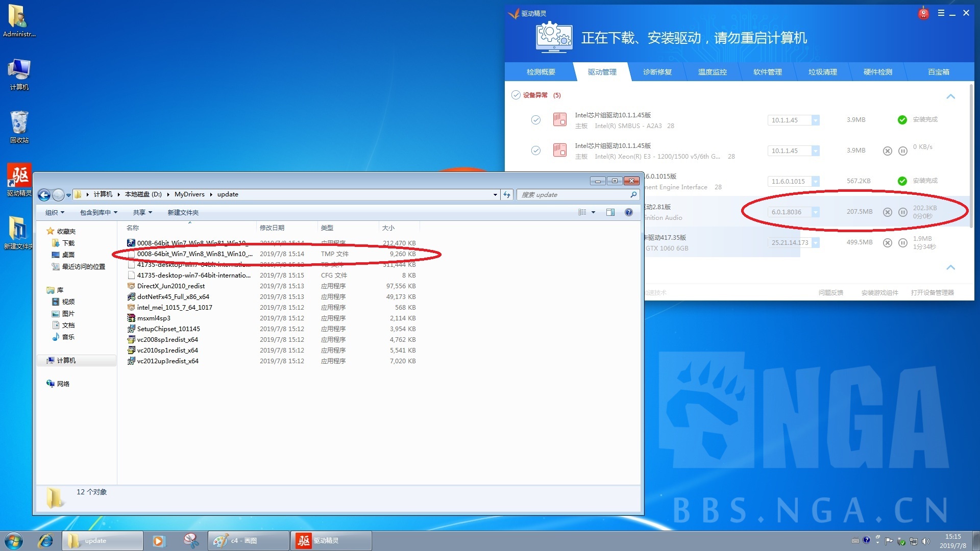
Task: Click the user avatar in 驱动精灵 titlebar
Action: click(x=923, y=13)
